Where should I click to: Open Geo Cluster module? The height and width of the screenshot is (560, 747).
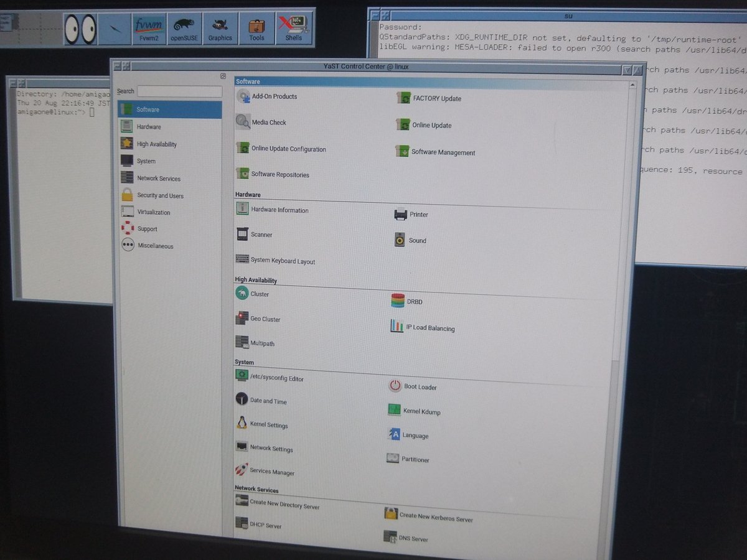258,319
